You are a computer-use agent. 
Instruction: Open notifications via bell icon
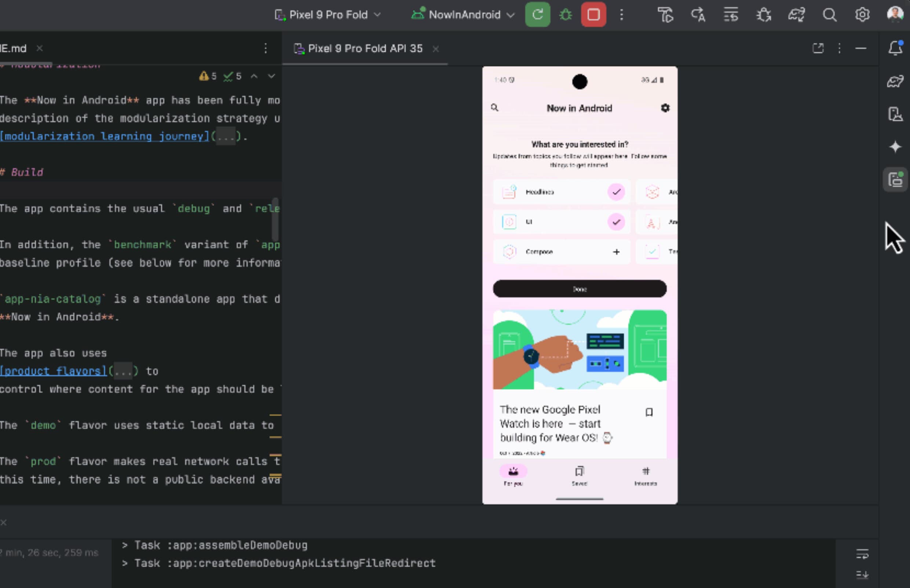coord(895,48)
